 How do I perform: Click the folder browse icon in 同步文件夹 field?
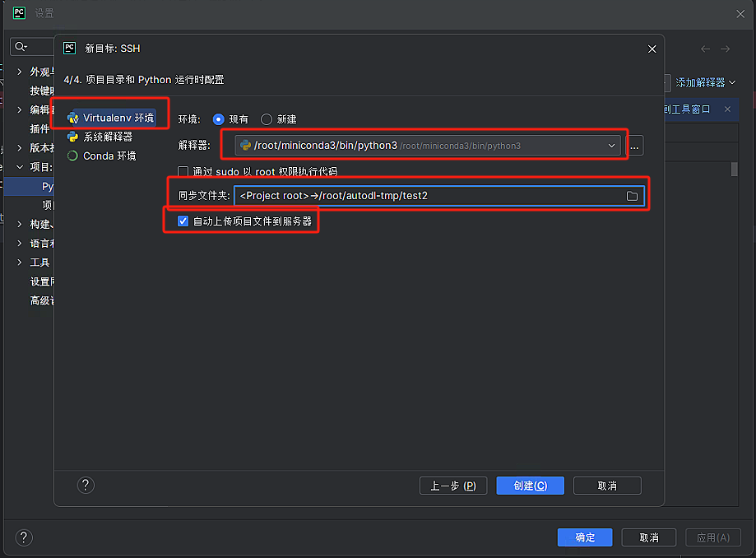tap(632, 196)
